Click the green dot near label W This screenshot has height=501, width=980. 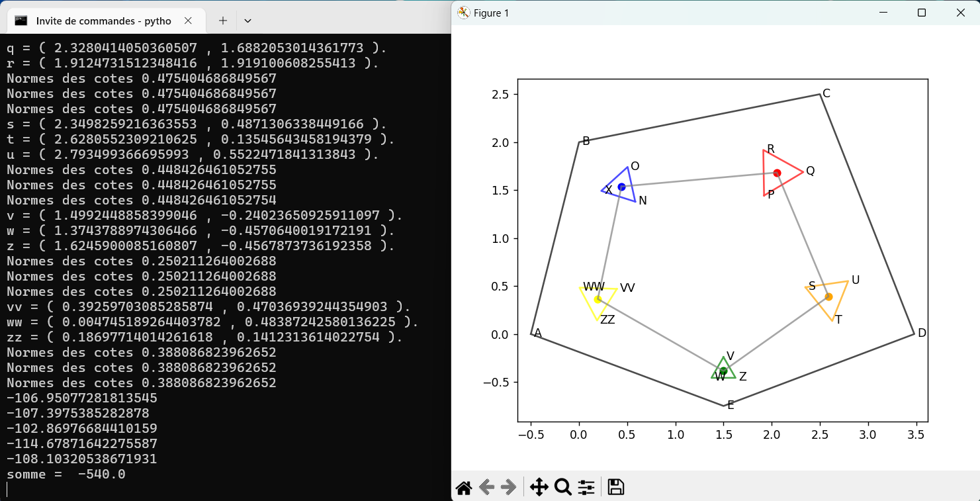[x=723, y=371]
